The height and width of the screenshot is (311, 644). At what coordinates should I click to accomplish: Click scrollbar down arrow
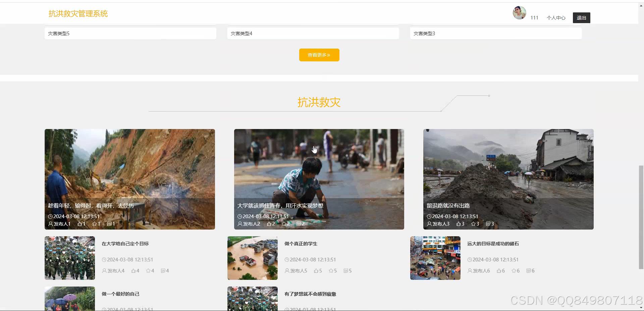(641, 308)
